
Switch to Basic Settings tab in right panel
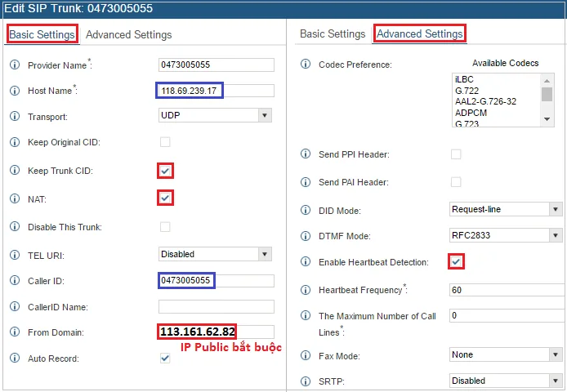(x=333, y=33)
